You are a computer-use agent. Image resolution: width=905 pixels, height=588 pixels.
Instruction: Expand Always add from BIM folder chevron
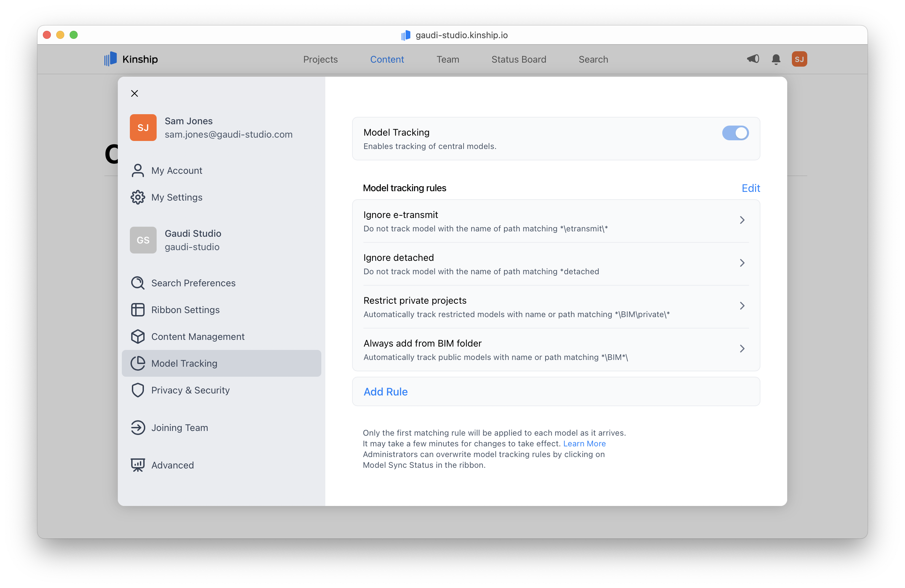pos(742,349)
